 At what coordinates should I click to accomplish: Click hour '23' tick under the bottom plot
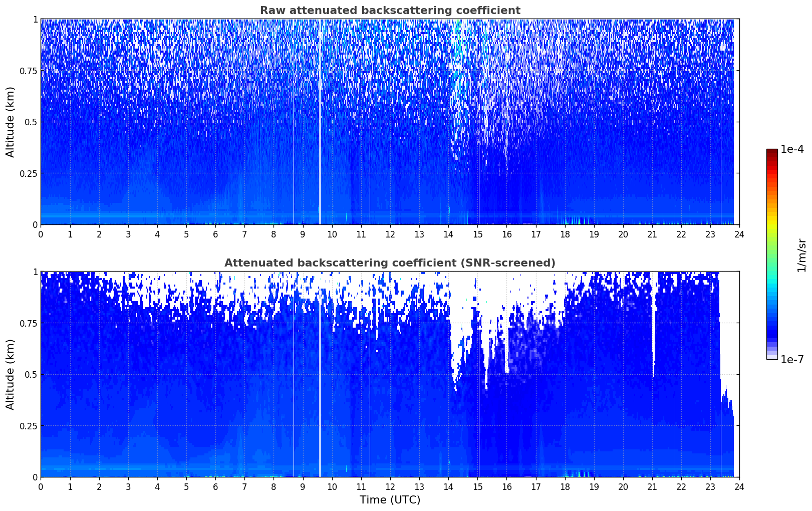710,486
